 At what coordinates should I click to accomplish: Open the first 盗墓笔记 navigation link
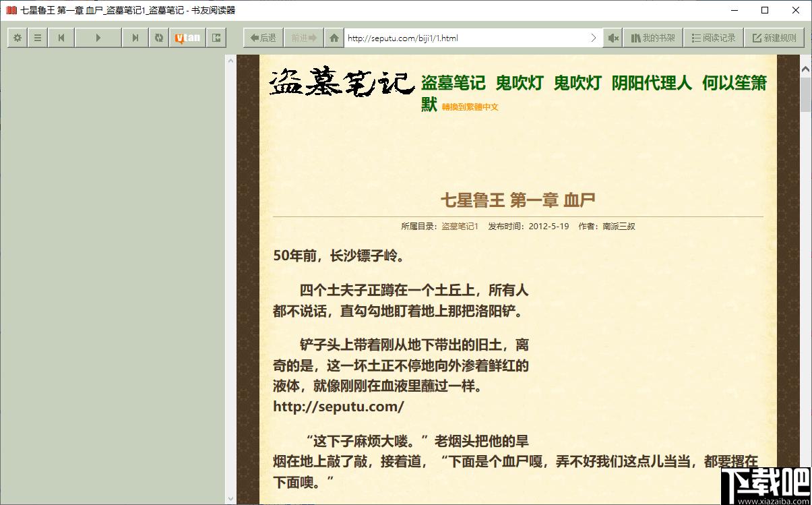(x=453, y=83)
